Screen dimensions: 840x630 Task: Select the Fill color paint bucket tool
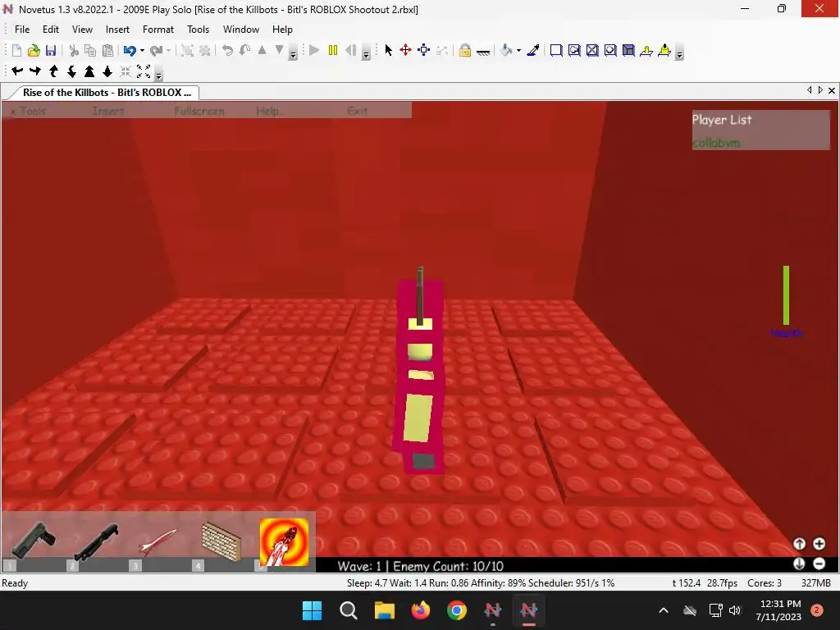point(506,50)
